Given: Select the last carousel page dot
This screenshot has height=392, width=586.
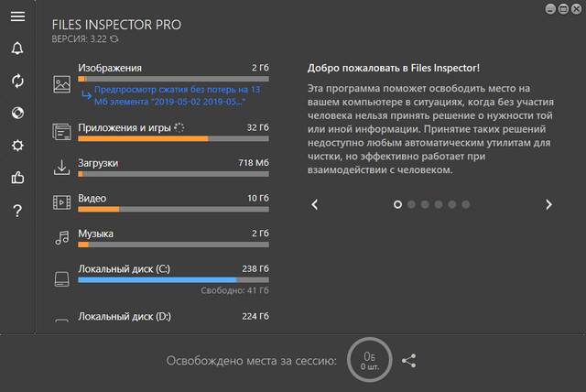Looking at the screenshot, I should [x=466, y=204].
